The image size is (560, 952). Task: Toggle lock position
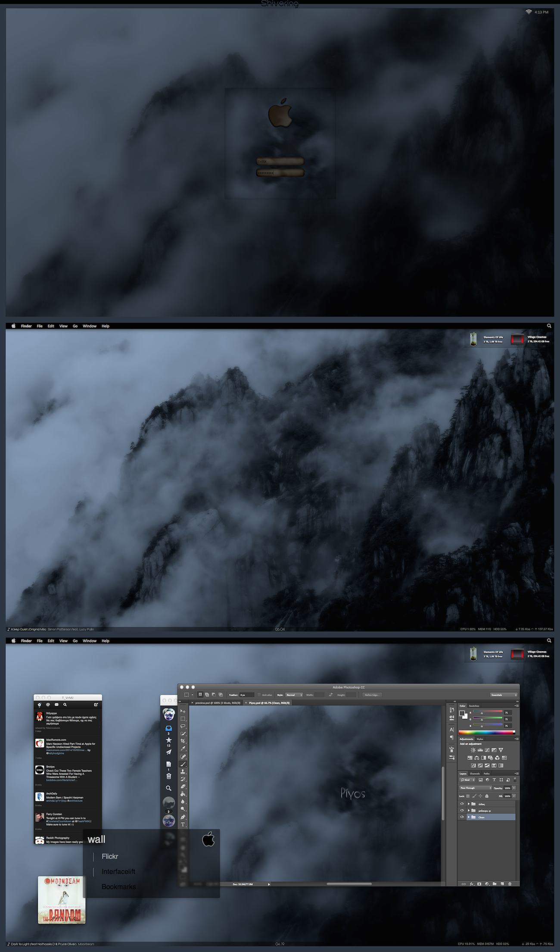click(x=480, y=796)
